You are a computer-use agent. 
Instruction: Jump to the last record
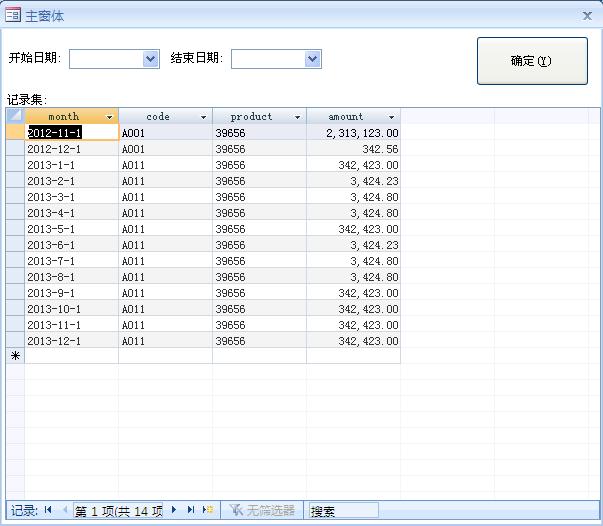[x=190, y=510]
